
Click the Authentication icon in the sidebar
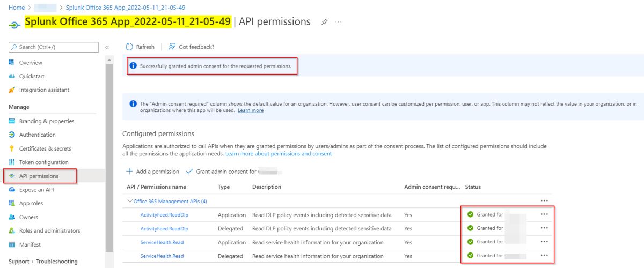12,135
